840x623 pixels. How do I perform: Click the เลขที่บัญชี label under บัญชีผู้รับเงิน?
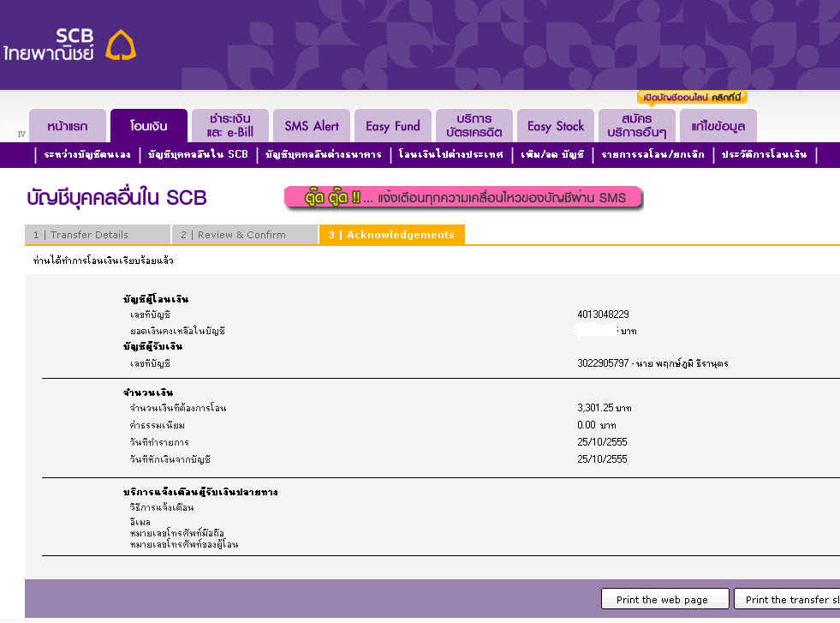coord(150,363)
